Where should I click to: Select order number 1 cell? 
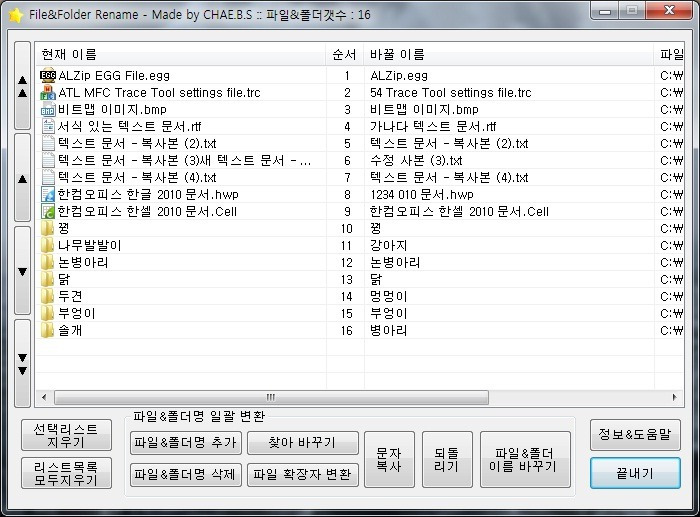point(347,76)
